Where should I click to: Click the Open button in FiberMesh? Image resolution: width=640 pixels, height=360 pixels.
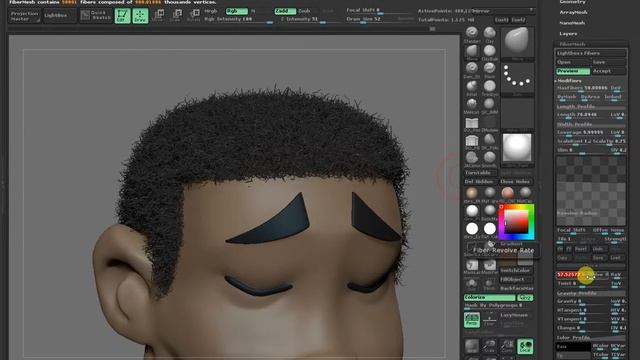(x=573, y=62)
